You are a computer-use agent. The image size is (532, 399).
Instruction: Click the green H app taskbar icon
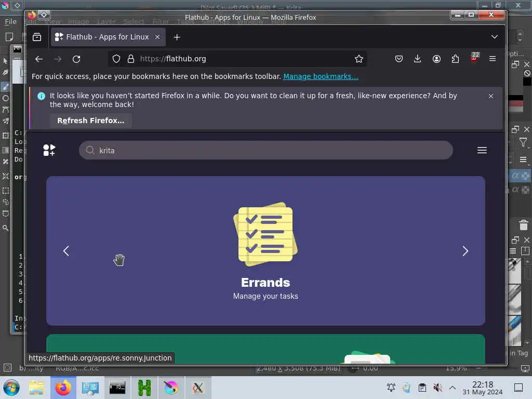pos(144,388)
